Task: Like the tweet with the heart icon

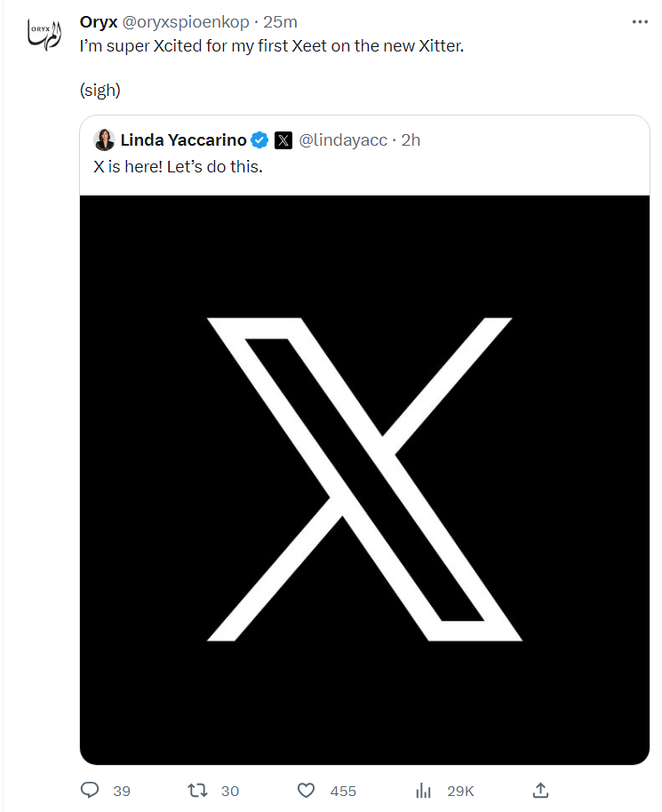Action: pos(307,790)
